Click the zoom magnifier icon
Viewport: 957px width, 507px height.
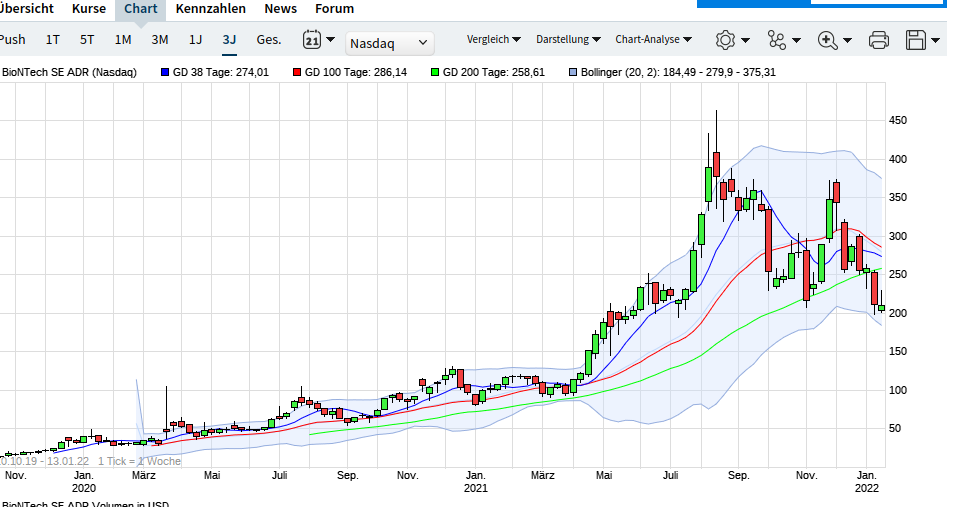[827, 40]
